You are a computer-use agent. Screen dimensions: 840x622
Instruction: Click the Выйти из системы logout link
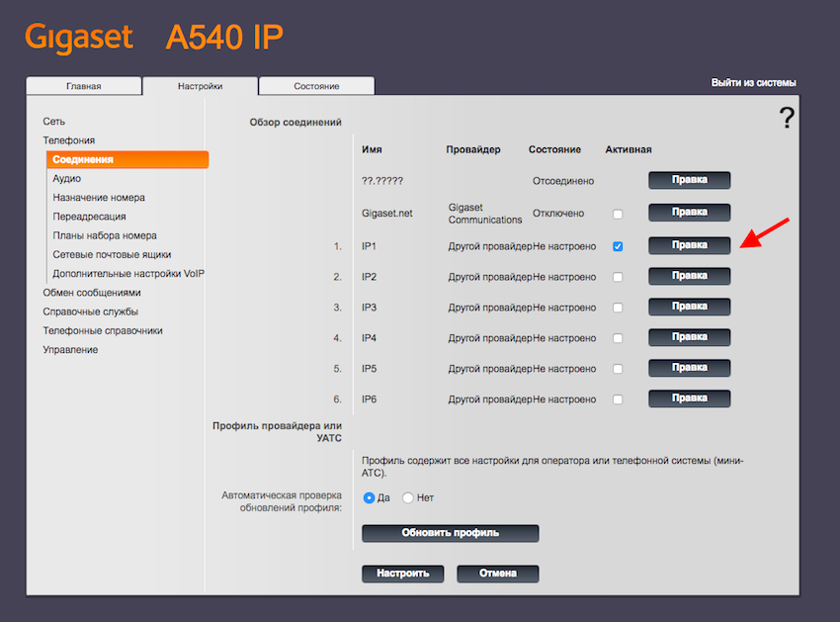[753, 83]
